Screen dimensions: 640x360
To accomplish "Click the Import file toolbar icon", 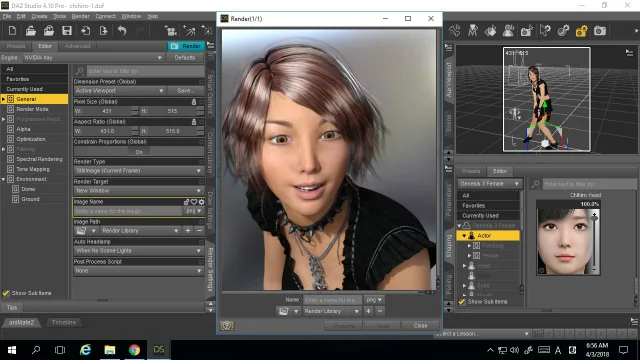I will point(86,31).
